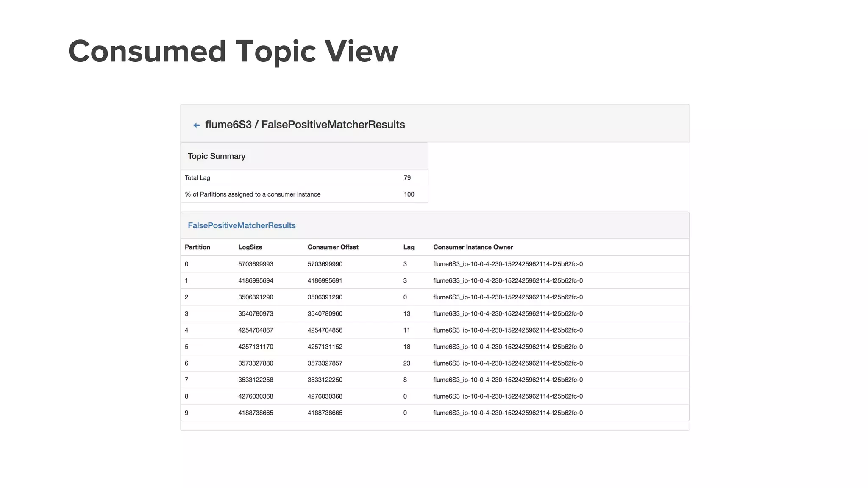Click the partitions assigned percentage value 100
This screenshot has width=868, height=488.
(409, 194)
